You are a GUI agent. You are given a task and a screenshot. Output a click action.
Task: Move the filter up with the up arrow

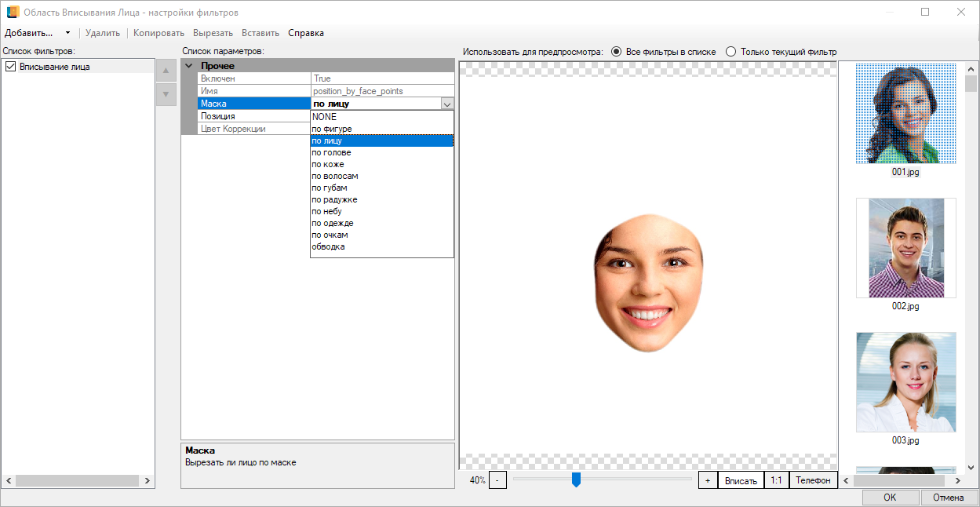166,71
